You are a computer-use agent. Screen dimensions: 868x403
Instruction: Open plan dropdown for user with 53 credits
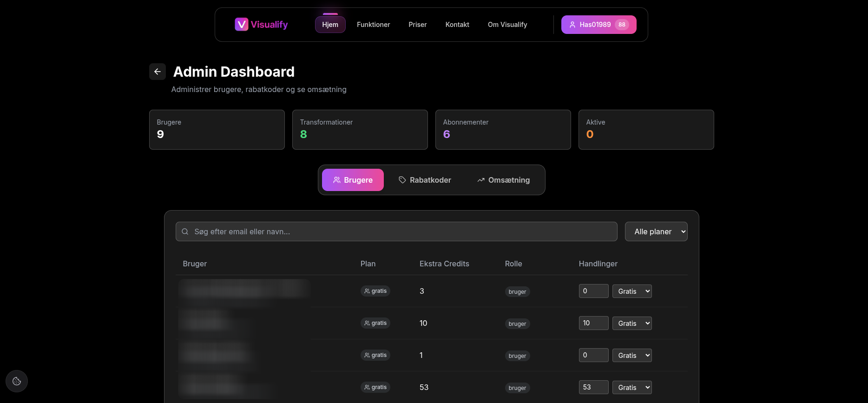[631, 388]
